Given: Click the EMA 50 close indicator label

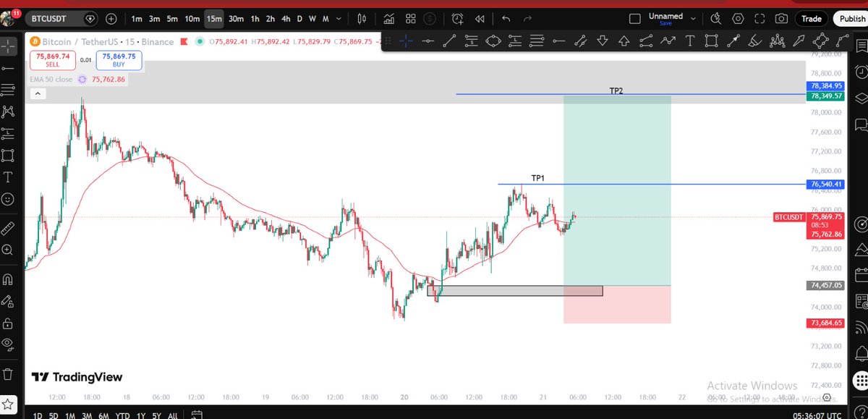Looking at the screenshot, I should coord(52,80).
